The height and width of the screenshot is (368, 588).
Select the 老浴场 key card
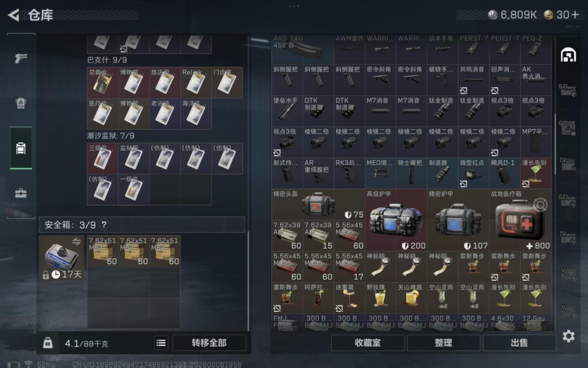click(x=165, y=113)
